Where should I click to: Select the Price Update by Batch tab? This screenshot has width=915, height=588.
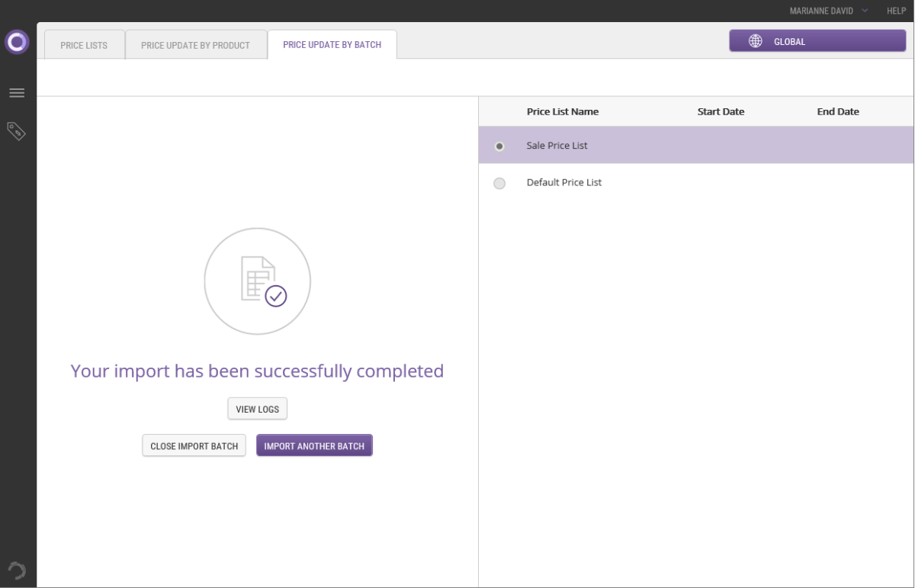click(x=332, y=44)
